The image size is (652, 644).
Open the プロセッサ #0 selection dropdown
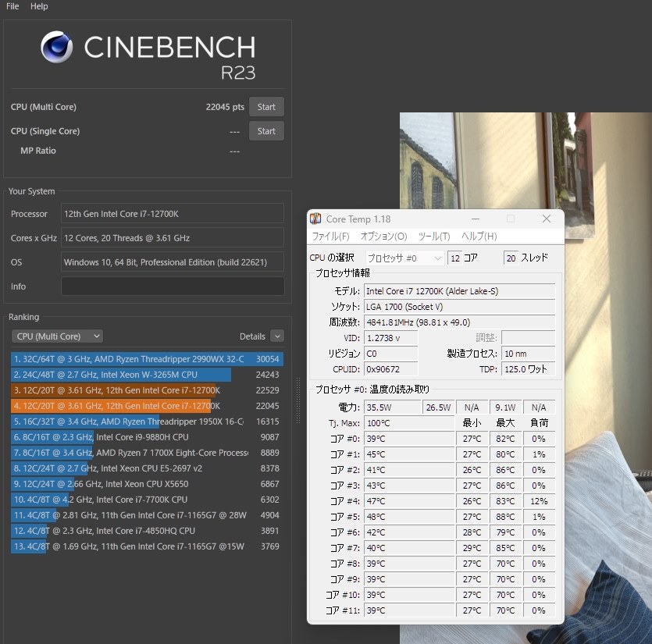coord(404,258)
